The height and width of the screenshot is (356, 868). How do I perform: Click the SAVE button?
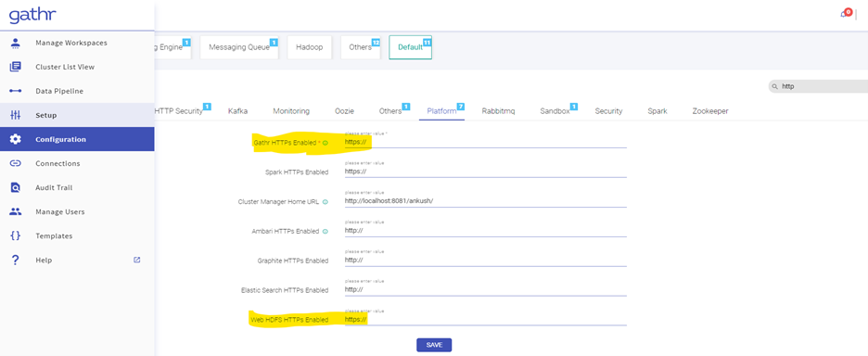point(434,345)
